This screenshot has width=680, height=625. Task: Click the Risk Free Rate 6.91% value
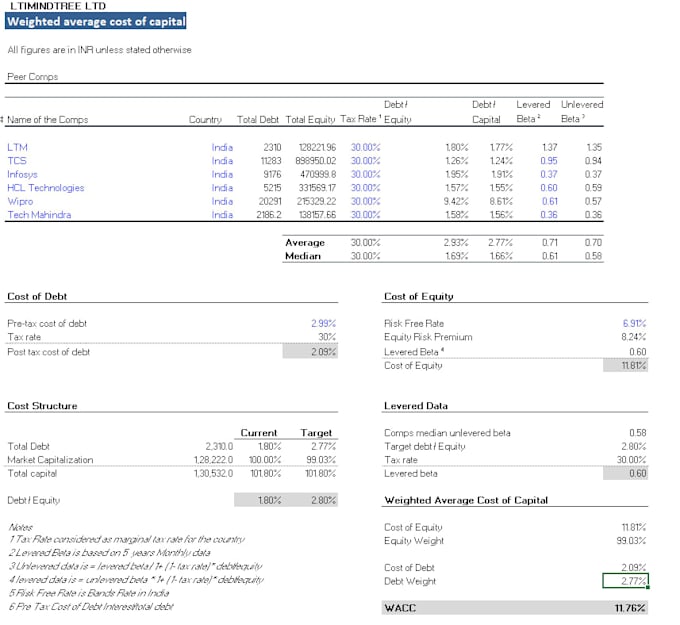[634, 324]
